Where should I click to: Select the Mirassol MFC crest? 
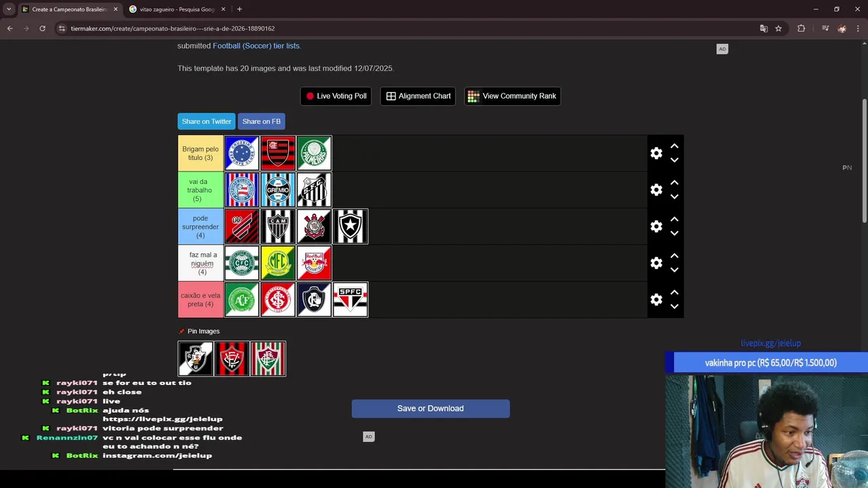[x=278, y=263]
